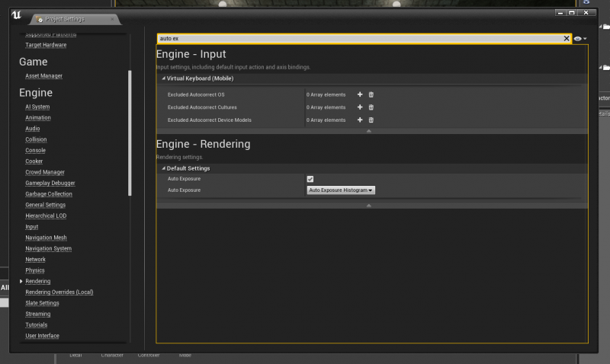610x364 pixels.
Task: Add element to Excluded Autocorrect Device Models
Action: point(360,120)
